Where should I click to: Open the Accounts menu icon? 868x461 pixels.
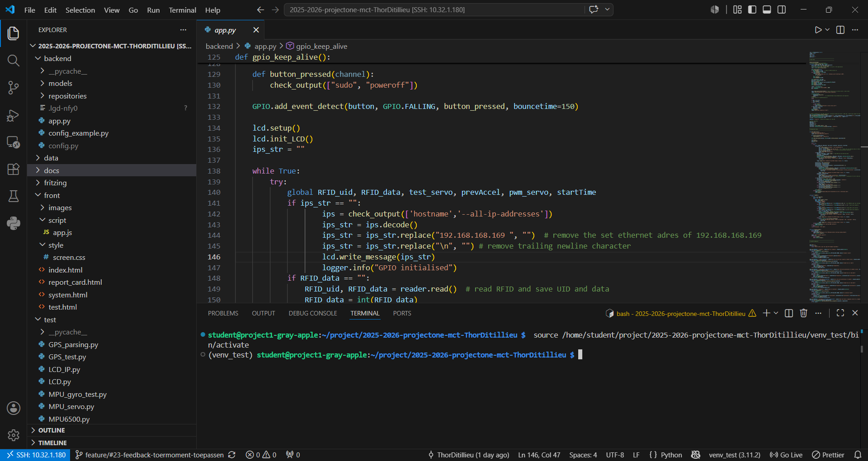coord(13,408)
